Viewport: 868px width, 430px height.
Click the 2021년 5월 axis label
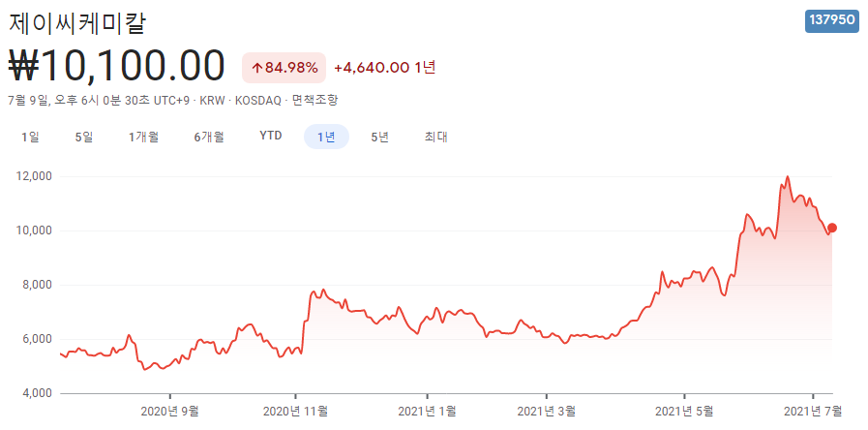(684, 412)
